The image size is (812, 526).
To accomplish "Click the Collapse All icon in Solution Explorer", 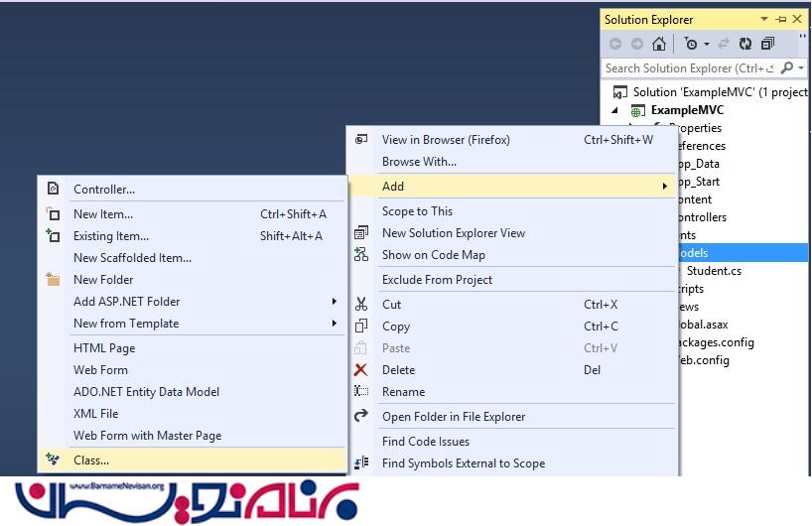I will click(767, 44).
